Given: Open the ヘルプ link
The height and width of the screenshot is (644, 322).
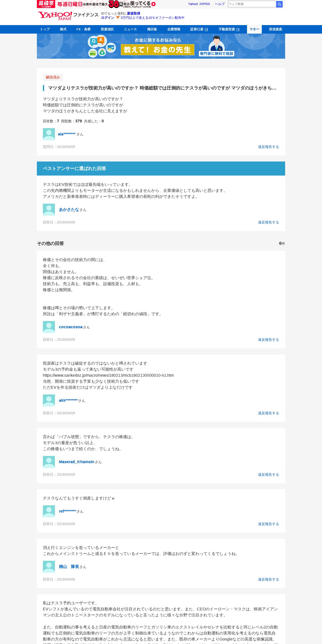Looking at the screenshot, I should coord(220,4).
